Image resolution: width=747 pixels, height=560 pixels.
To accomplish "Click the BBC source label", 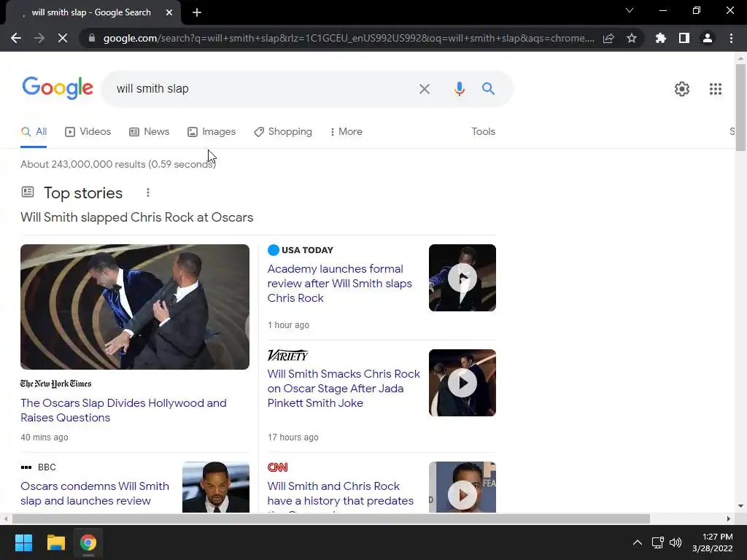I will pyautogui.click(x=38, y=467).
